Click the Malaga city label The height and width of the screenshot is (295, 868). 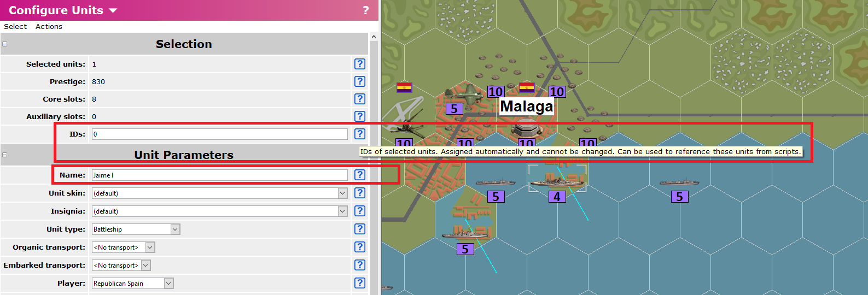527,106
